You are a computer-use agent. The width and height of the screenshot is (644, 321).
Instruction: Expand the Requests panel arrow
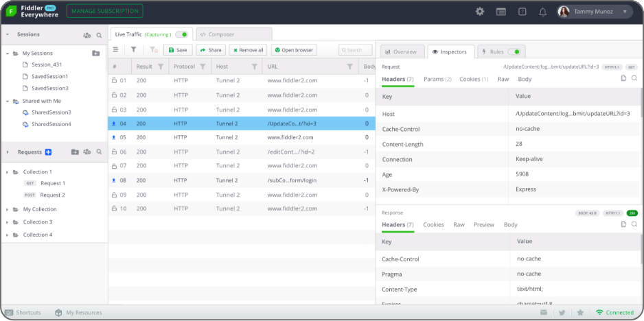(8, 152)
